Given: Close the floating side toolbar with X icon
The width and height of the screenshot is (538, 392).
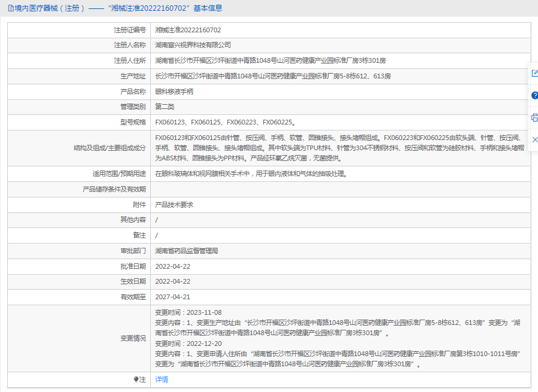Looking at the screenshot, I should (x=534, y=139).
